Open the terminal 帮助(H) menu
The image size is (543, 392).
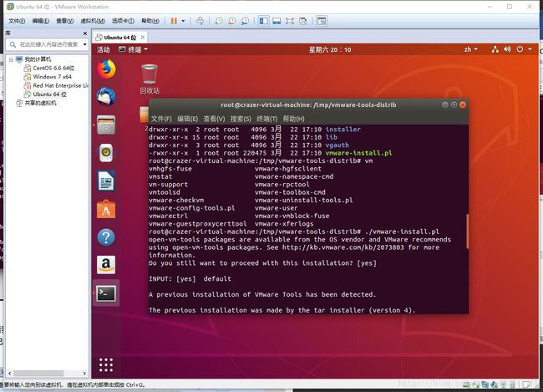294,119
